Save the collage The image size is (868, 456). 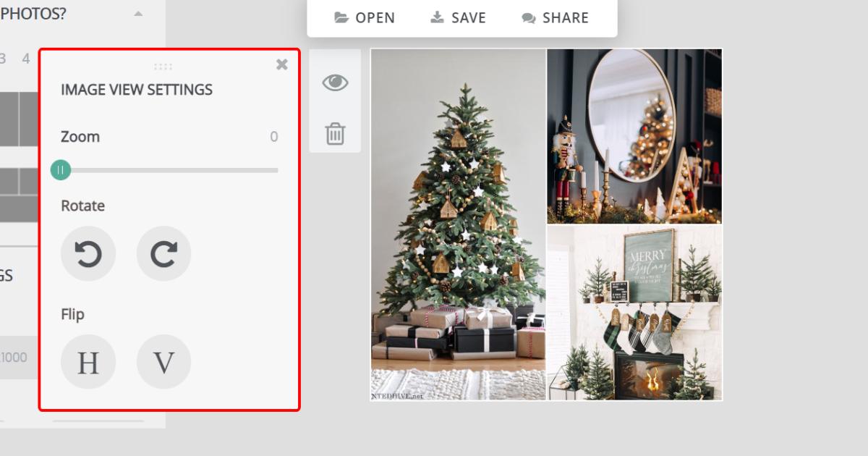[458, 18]
